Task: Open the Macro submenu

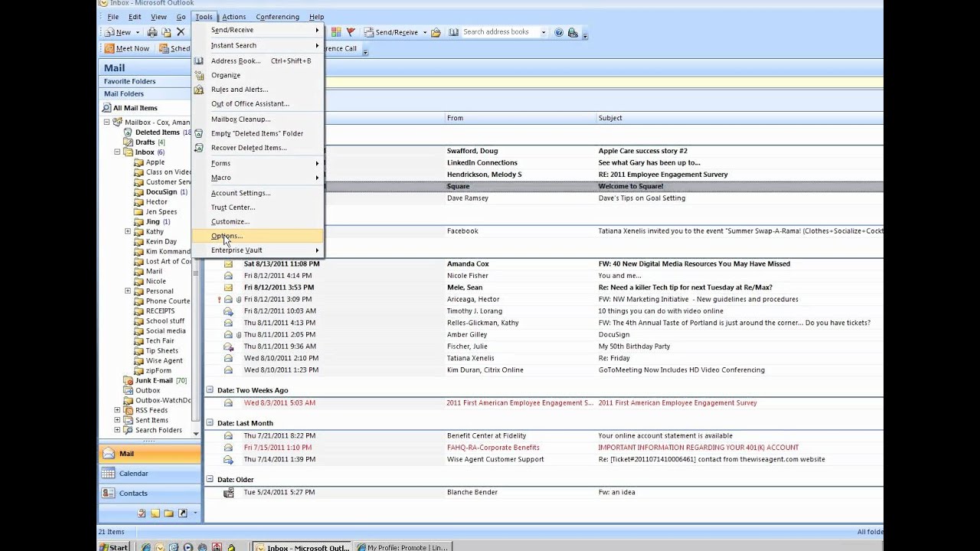Action: 257,178
